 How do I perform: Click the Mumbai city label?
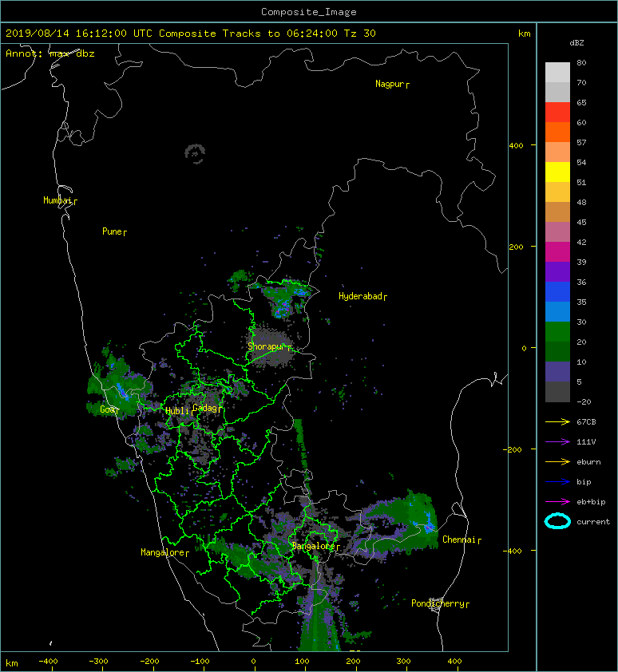57,200
